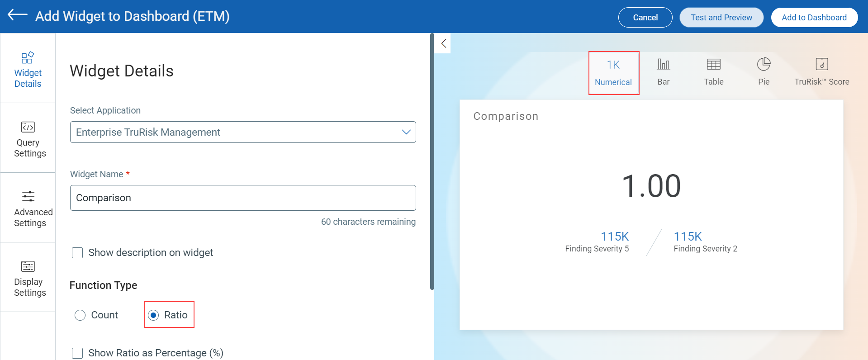Open Widget Details sidebar section

pos(28,68)
